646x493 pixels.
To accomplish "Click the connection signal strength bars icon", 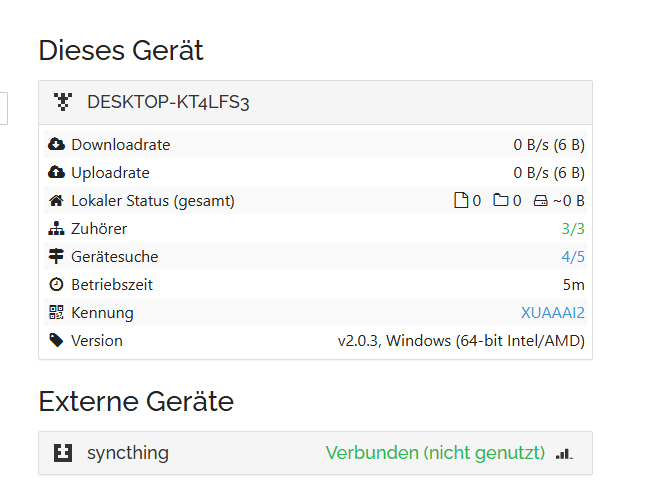I will 564,453.
